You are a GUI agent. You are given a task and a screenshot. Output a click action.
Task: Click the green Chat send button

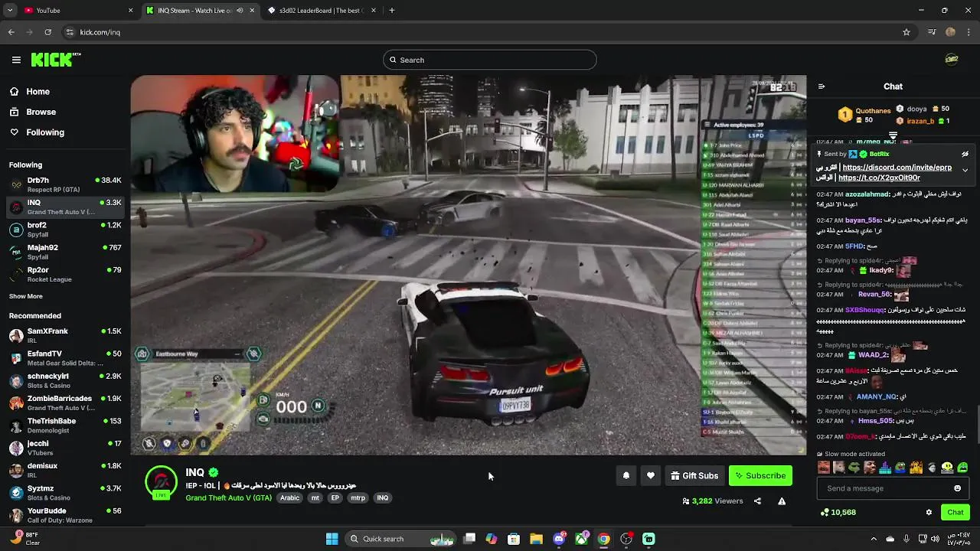(x=955, y=513)
